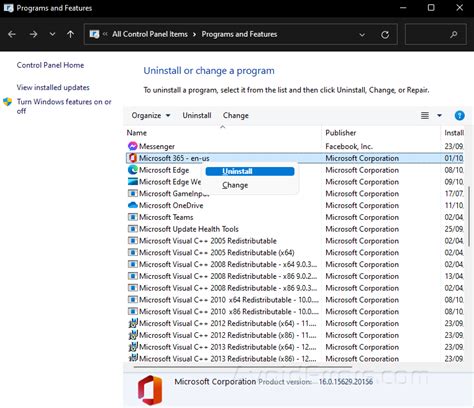Sort by the Publisher column header

tap(341, 133)
